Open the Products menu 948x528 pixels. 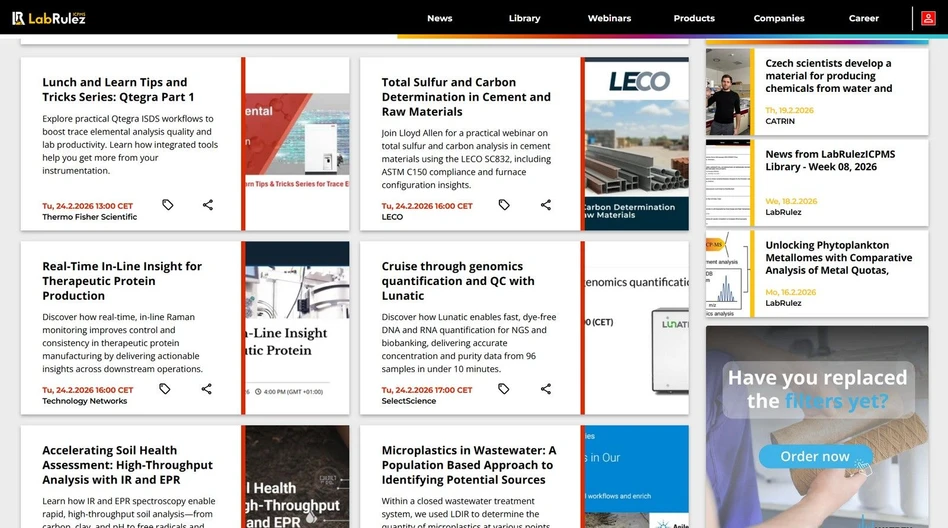click(694, 18)
